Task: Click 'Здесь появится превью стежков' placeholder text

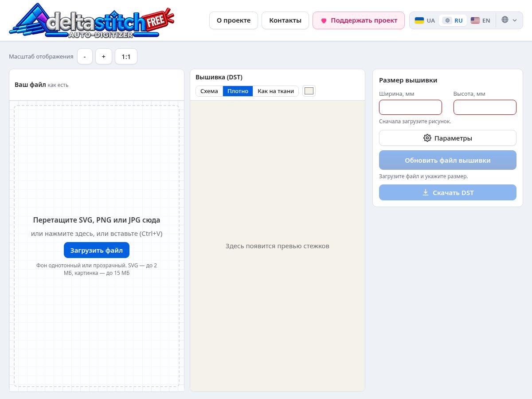Action: (278, 246)
